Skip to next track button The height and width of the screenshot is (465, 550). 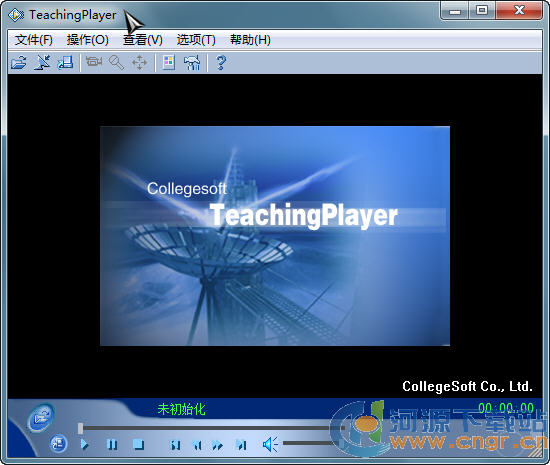[x=241, y=445]
